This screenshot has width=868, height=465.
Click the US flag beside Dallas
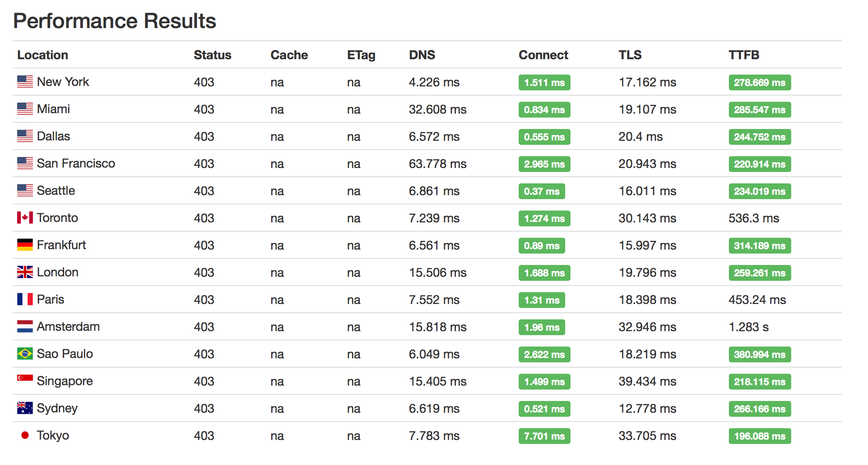[x=25, y=136]
